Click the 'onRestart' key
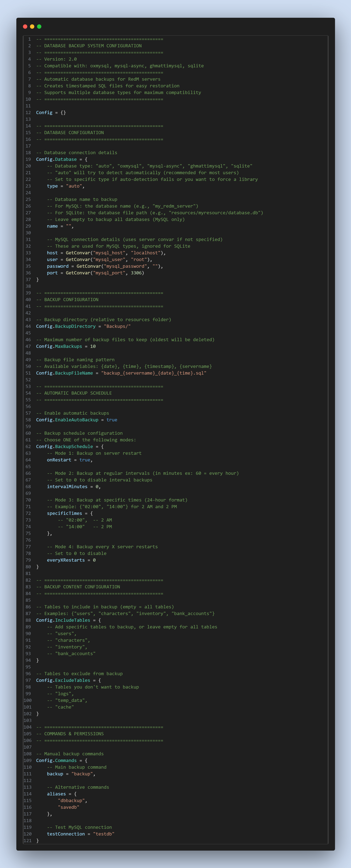The width and height of the screenshot is (351, 868). pyautogui.click(x=59, y=460)
